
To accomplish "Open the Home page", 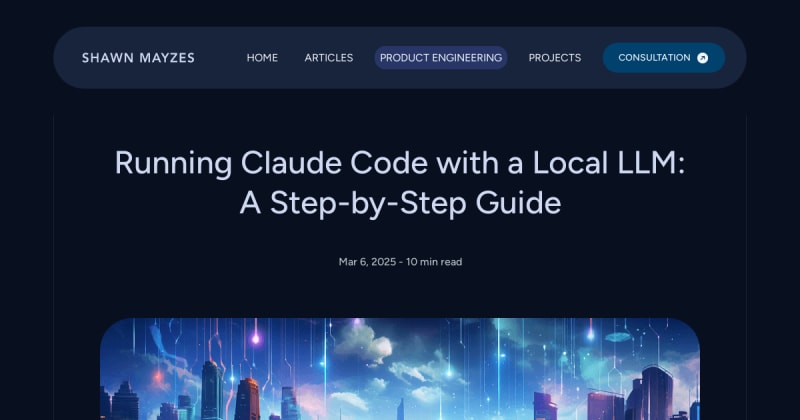I will tap(262, 58).
